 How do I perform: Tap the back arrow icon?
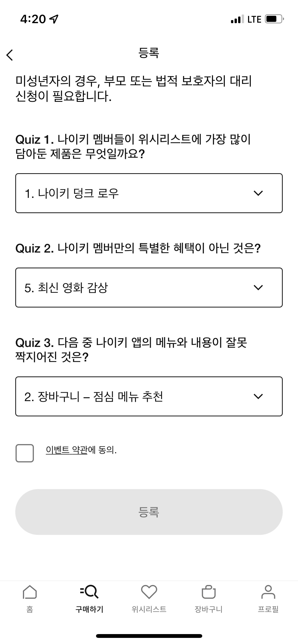(10, 55)
